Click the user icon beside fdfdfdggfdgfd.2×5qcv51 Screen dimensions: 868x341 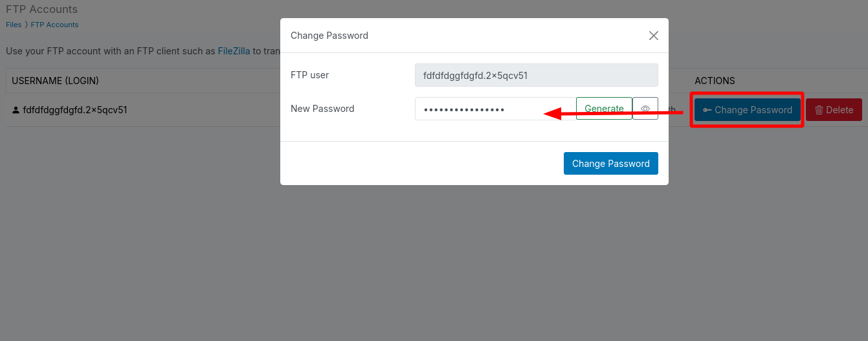click(16, 110)
